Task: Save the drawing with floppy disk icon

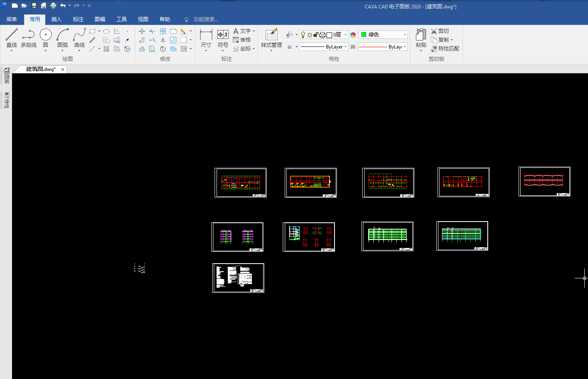Action: click(x=34, y=6)
